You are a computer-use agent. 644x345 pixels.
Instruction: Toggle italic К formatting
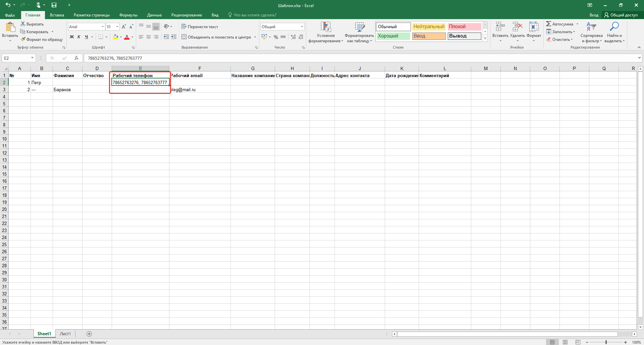click(79, 37)
